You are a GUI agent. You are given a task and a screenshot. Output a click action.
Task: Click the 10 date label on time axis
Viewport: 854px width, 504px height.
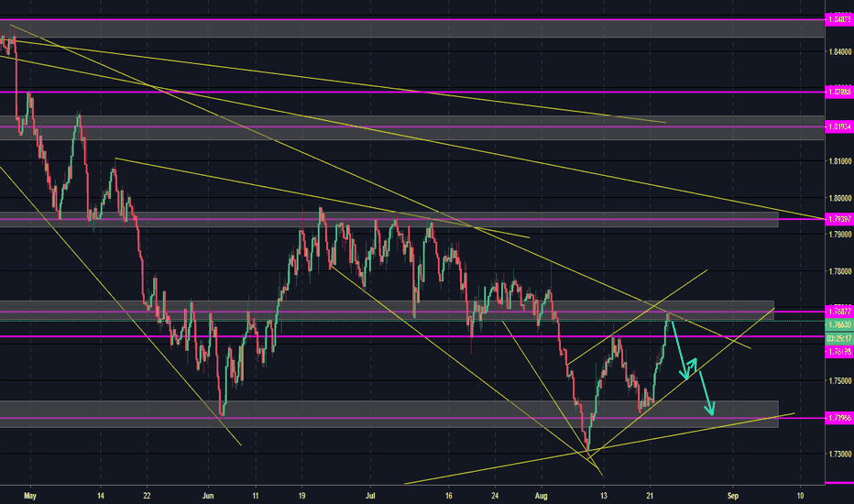800,496
